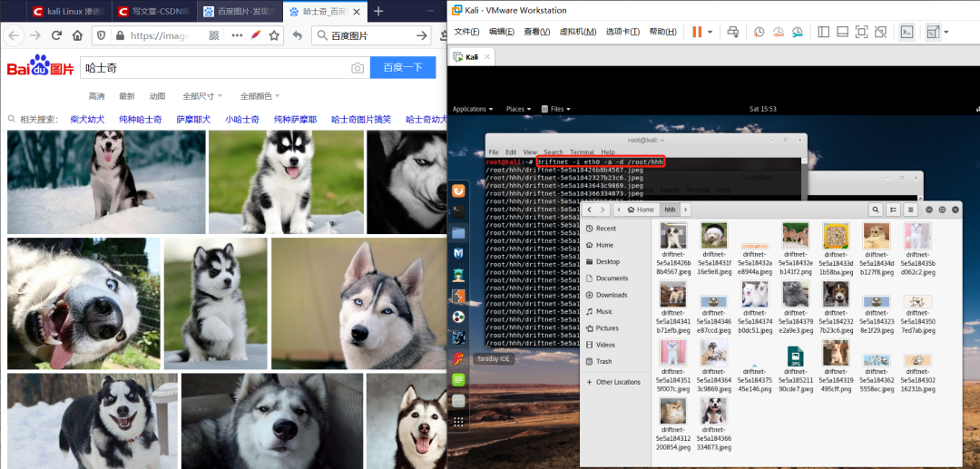Image resolution: width=980 pixels, height=469 pixels.
Task: Open the Firefox page actions three-dots icon
Action: 237,35
